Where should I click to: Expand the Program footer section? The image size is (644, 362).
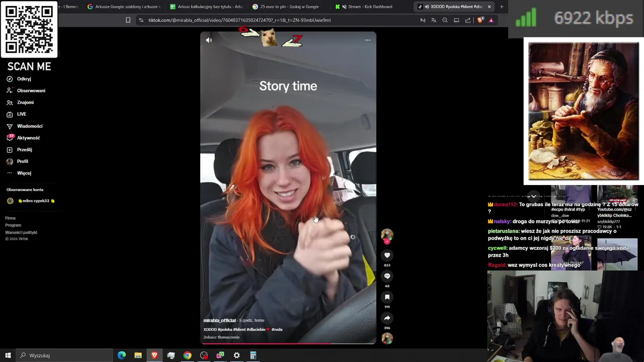pos(13,225)
